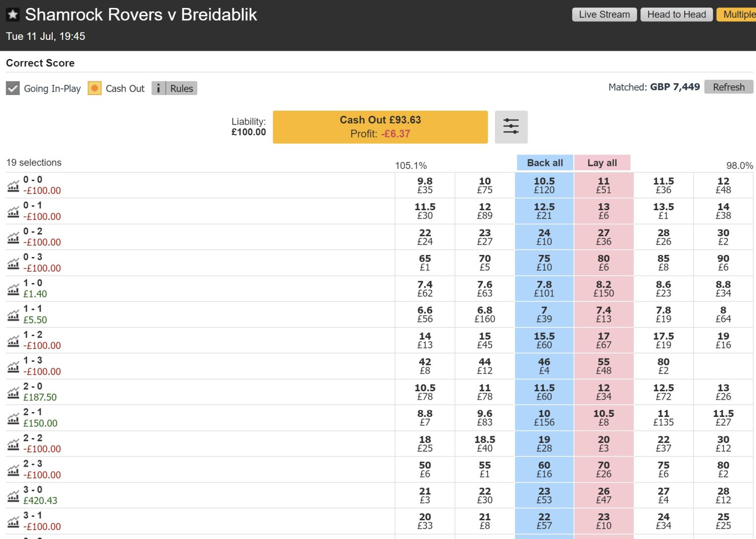Image resolution: width=756 pixels, height=539 pixels.
Task: Back the 0-0 score at odds 10.5
Action: [x=544, y=185]
